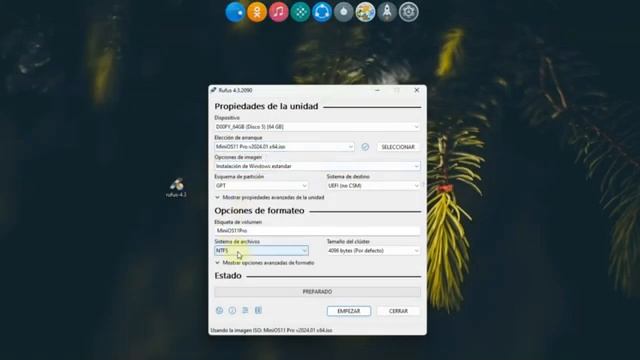Open the teal dotted grid dock icon
The image size is (640, 360).
300,12
